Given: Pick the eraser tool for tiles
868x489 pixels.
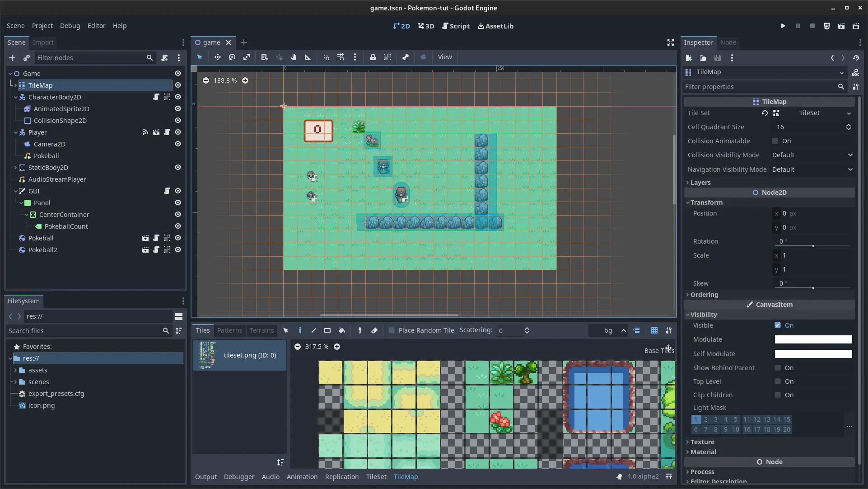Looking at the screenshot, I should coord(374,330).
